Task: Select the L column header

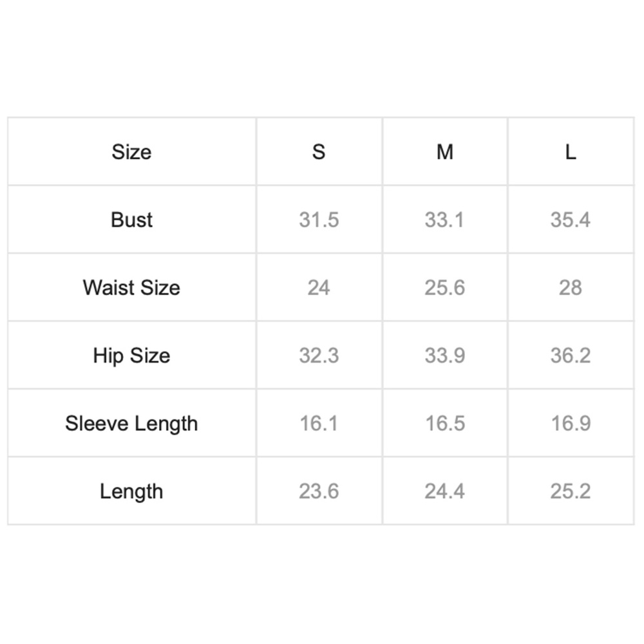Action: click(x=571, y=152)
